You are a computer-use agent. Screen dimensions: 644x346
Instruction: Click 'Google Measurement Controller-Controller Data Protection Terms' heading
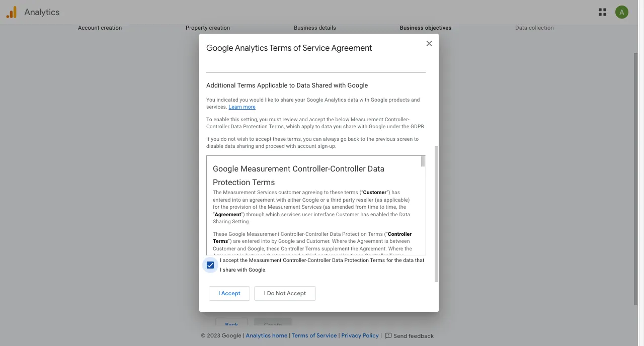click(298, 176)
